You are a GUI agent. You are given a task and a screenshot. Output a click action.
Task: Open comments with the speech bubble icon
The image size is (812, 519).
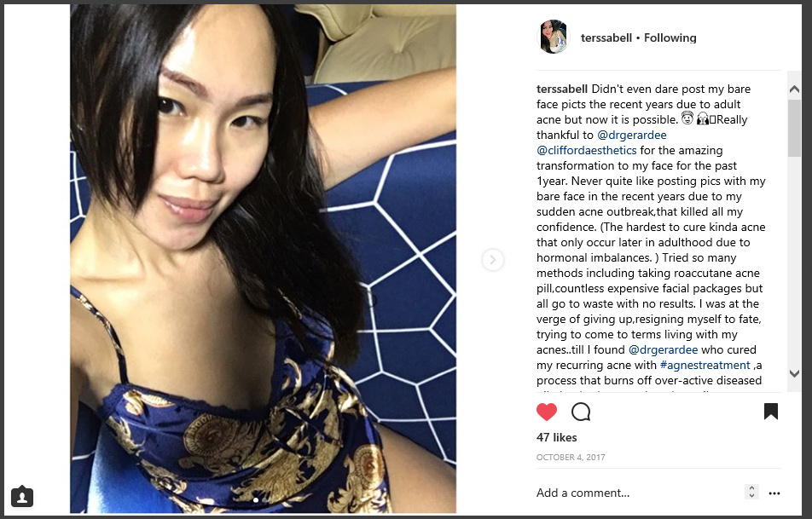click(x=581, y=412)
